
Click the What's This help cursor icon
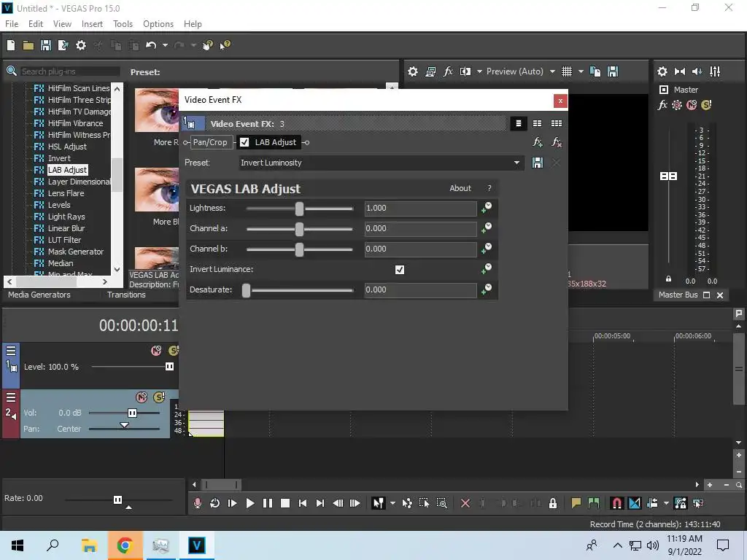[225, 45]
